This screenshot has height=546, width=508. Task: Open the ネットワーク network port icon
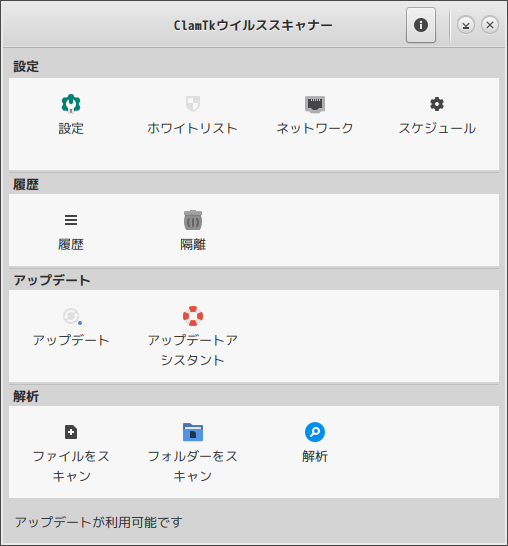pos(315,104)
